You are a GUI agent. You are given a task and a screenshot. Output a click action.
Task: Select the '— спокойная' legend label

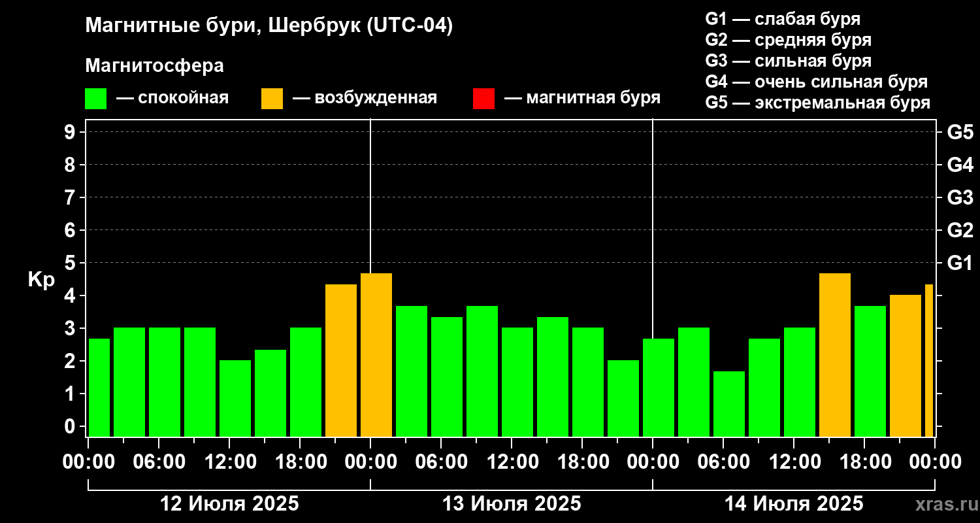tap(172, 98)
